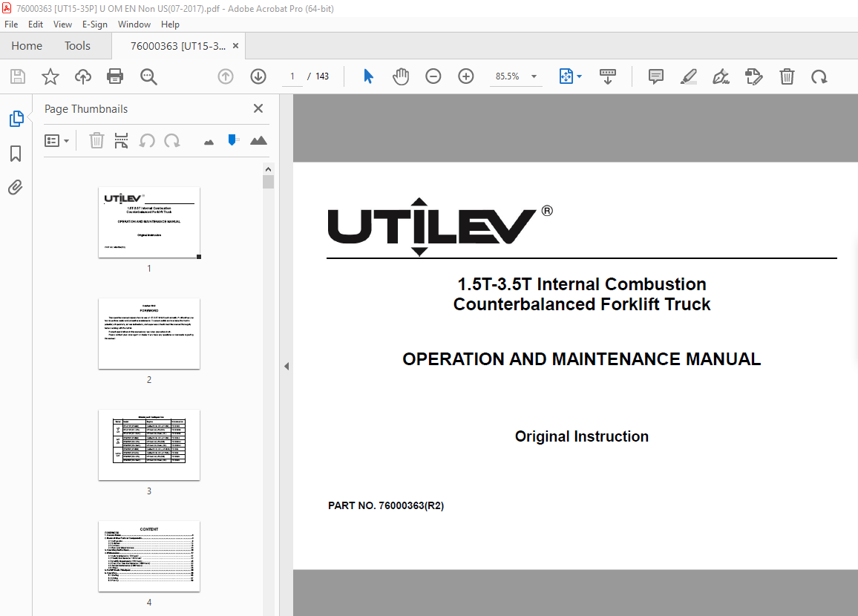Viewport: 858px width, 616px height.
Task: Click 'OPERATION AND MAINTENANCE MANUAL' heading
Action: tap(582, 359)
